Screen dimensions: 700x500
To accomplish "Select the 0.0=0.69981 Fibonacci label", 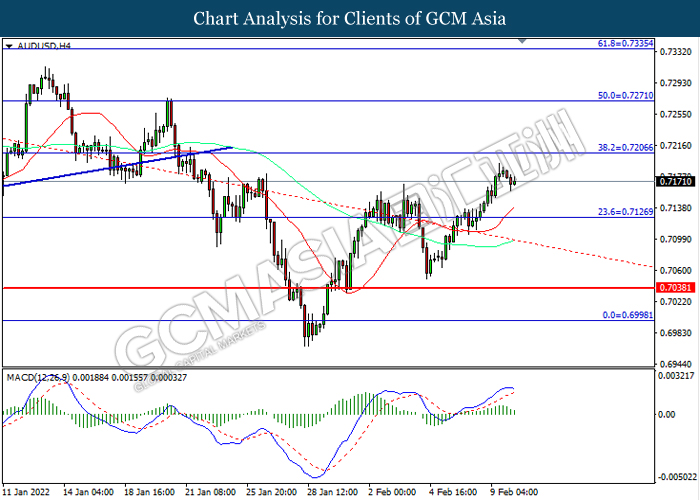I will coord(628,315).
